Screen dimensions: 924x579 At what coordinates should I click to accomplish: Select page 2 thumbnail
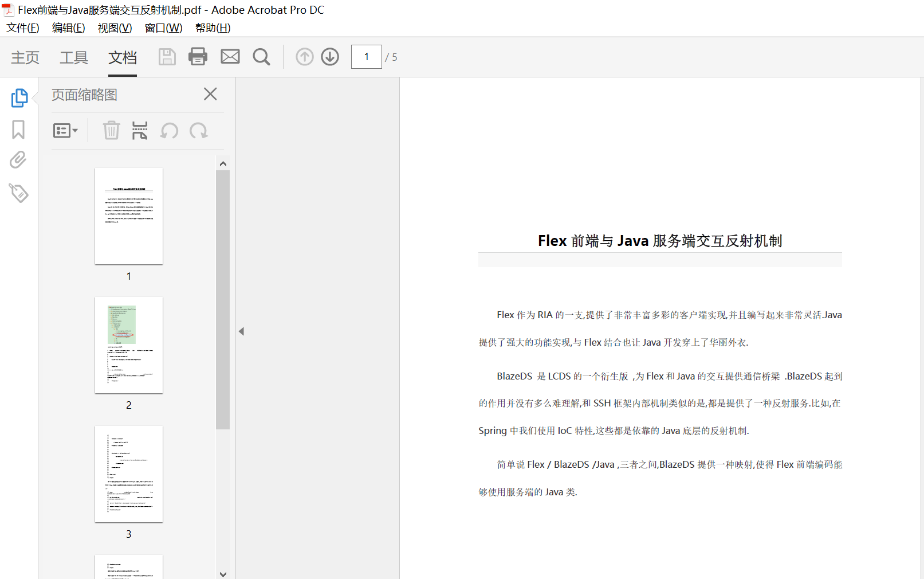click(x=129, y=345)
